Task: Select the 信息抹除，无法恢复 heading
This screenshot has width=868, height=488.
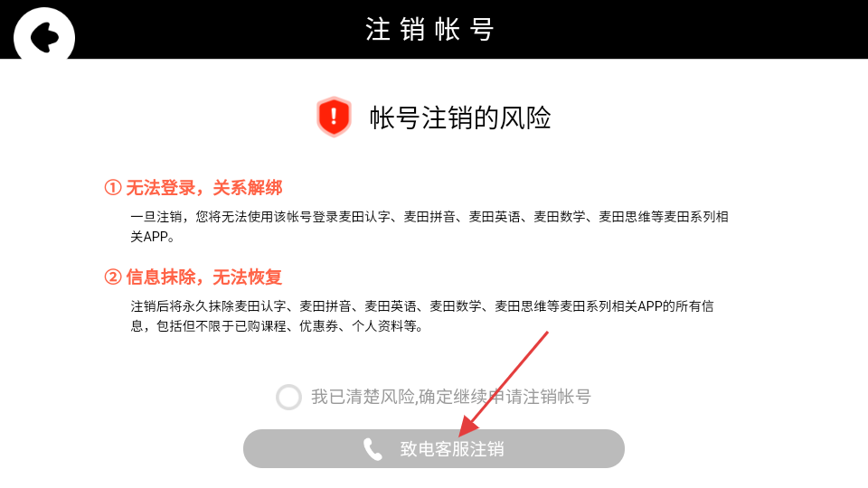Action: coord(204,277)
